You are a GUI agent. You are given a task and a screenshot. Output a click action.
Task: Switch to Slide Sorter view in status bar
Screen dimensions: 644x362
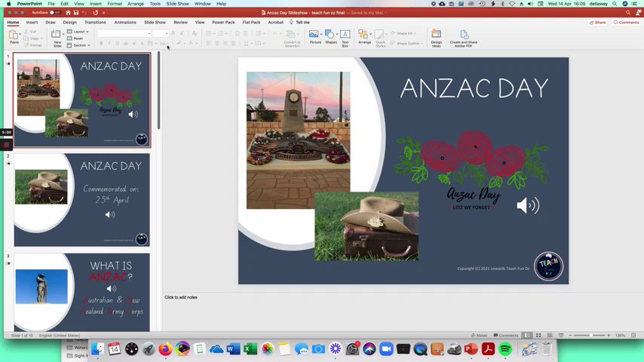coord(538,335)
